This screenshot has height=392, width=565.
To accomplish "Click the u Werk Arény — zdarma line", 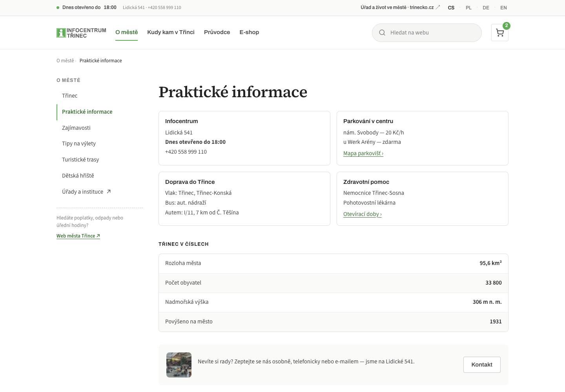I will pyautogui.click(x=372, y=142).
